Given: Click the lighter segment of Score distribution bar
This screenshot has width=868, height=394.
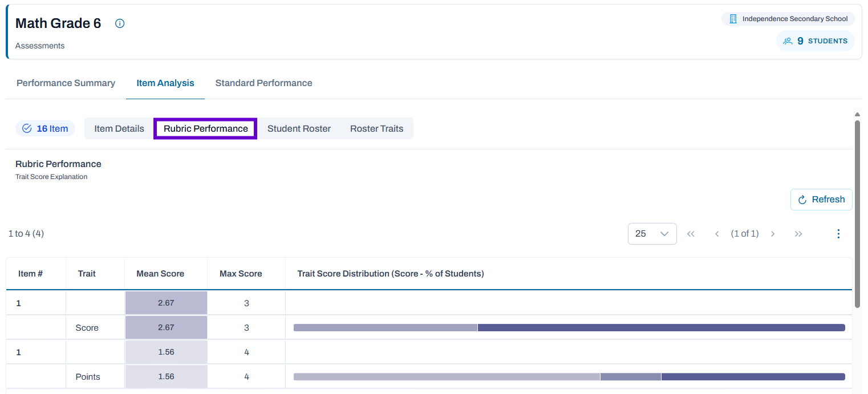Looking at the screenshot, I should (x=386, y=327).
